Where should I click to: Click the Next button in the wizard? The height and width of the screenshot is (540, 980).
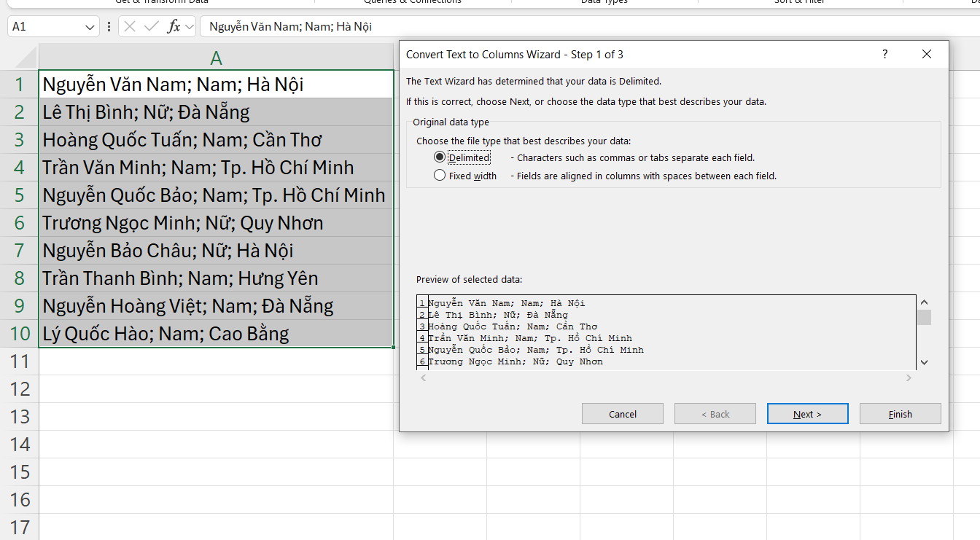pyautogui.click(x=807, y=413)
